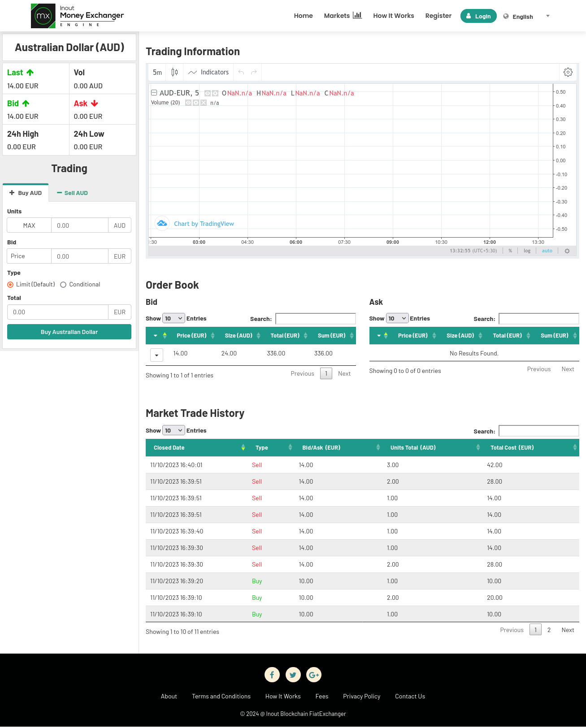
Task: Click the globe language icon
Action: [506, 16]
